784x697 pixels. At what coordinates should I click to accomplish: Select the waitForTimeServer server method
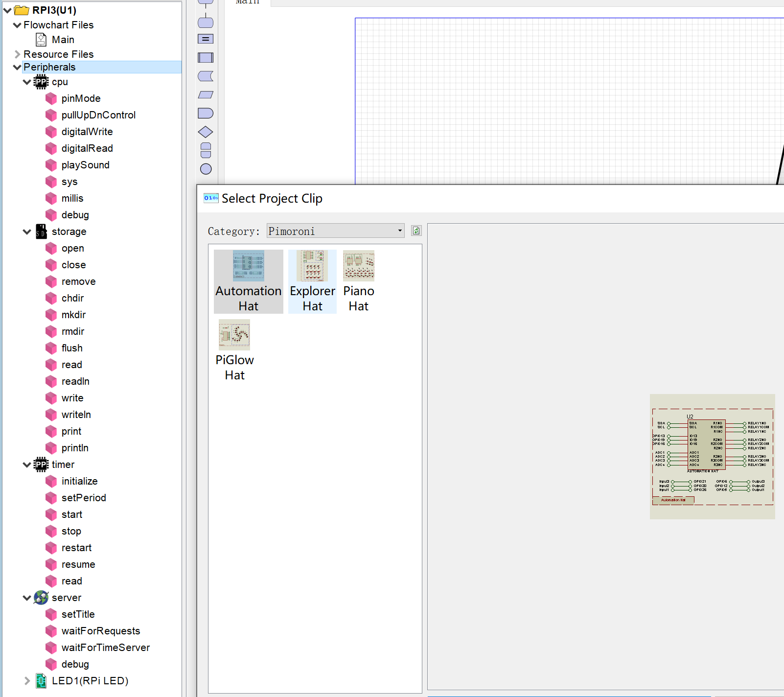106,648
